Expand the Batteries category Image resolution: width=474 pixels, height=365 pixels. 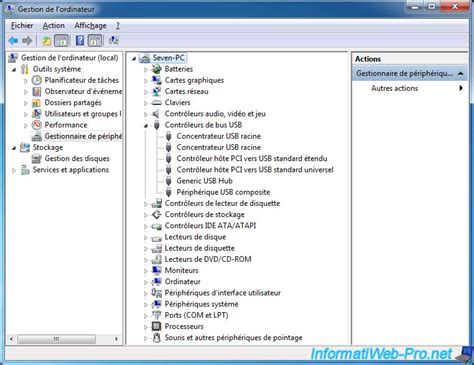146,70
